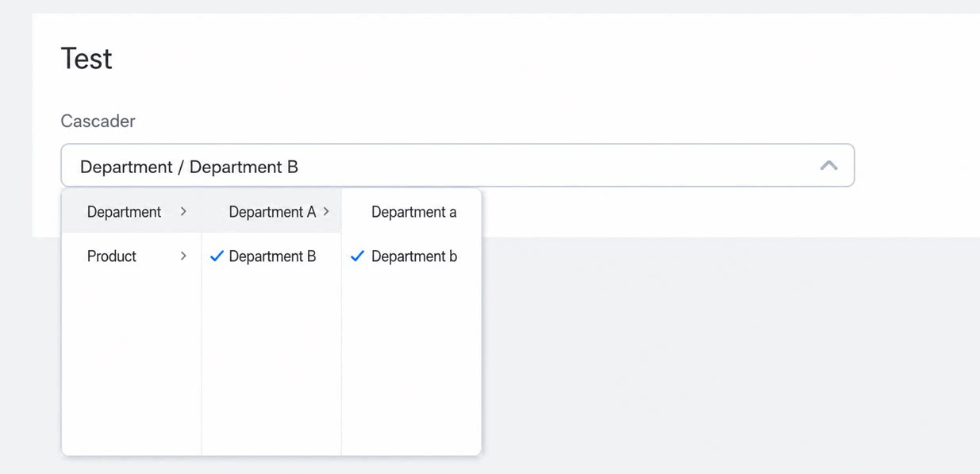Click the Test page heading
Viewport: 980px width, 474px height.
pyautogui.click(x=86, y=59)
